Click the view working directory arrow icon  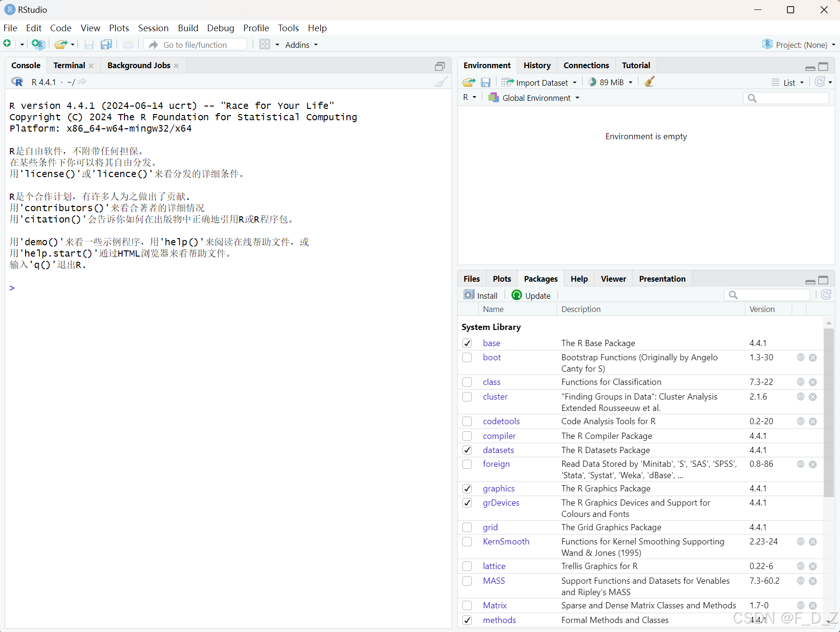[82, 82]
